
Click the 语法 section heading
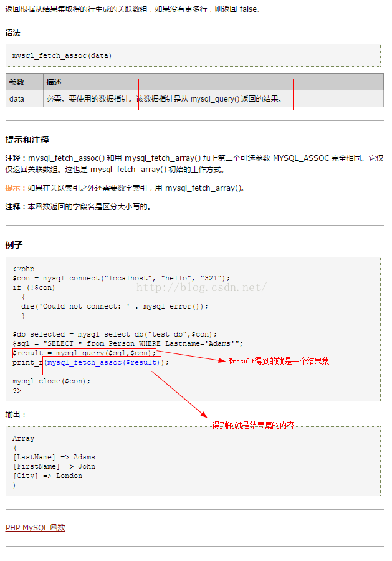tap(13, 32)
